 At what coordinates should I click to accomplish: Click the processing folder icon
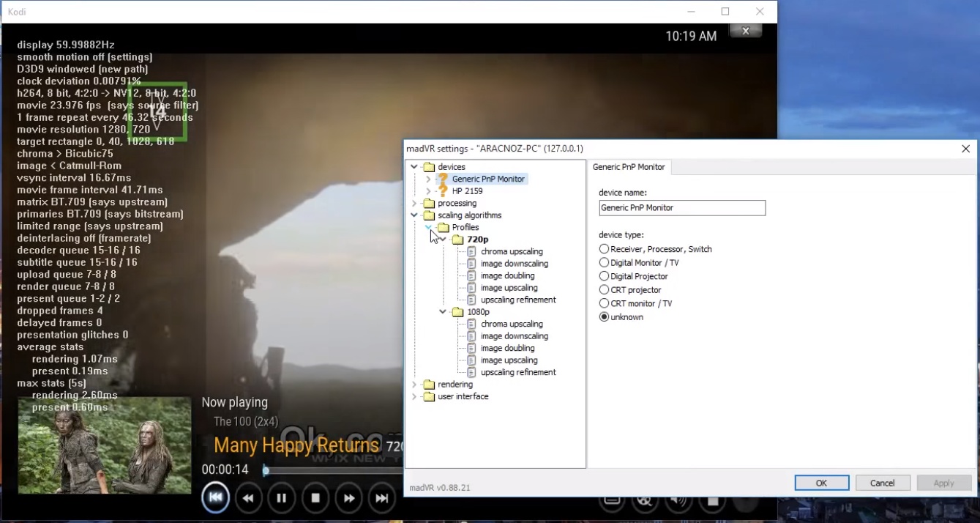pyautogui.click(x=429, y=203)
